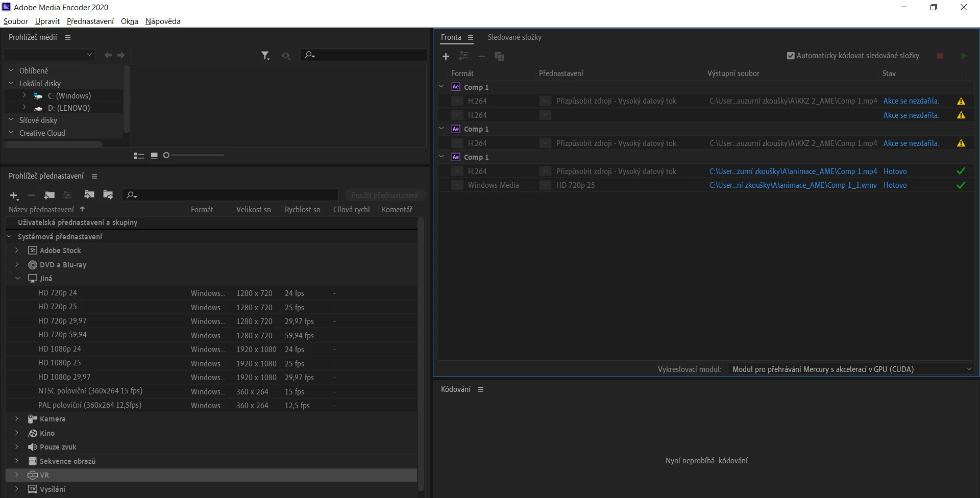Click the Import Presets icon
Screen dimensions: 980x498
click(89, 195)
